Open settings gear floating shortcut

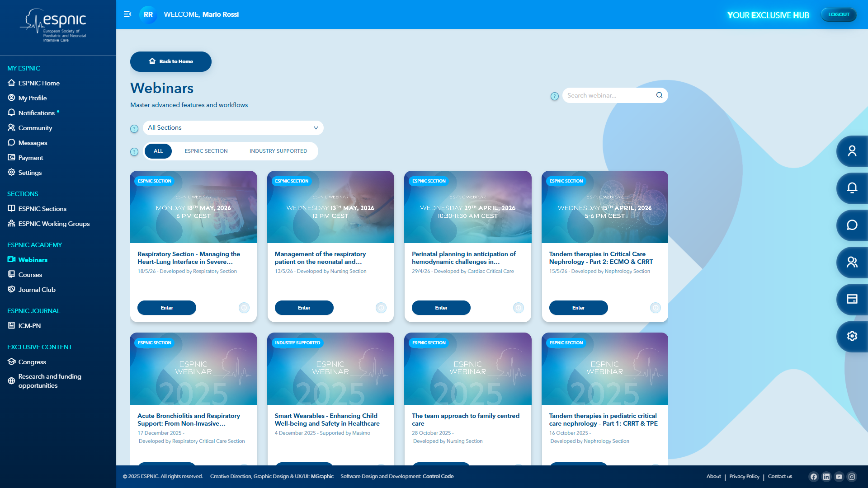(852, 336)
